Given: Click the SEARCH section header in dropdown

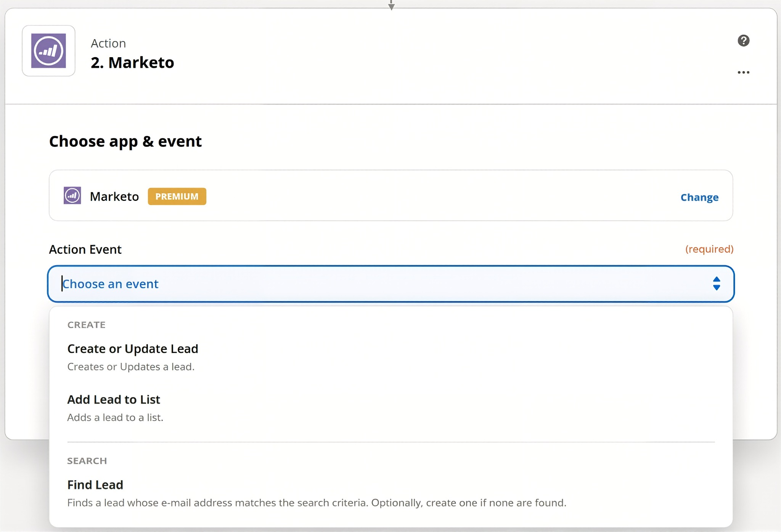Looking at the screenshot, I should pos(87,461).
